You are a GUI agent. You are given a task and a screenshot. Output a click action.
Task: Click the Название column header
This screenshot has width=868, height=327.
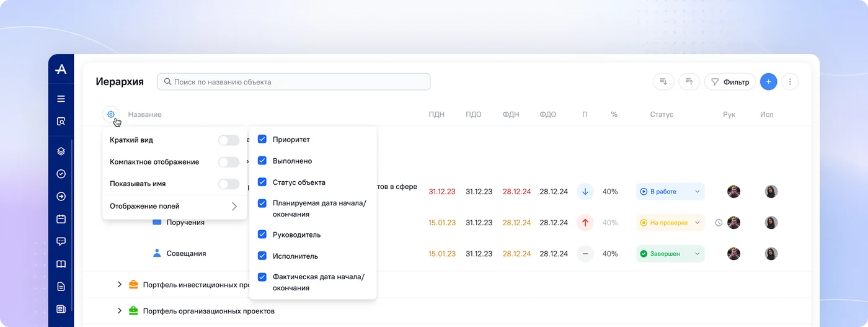coord(144,115)
